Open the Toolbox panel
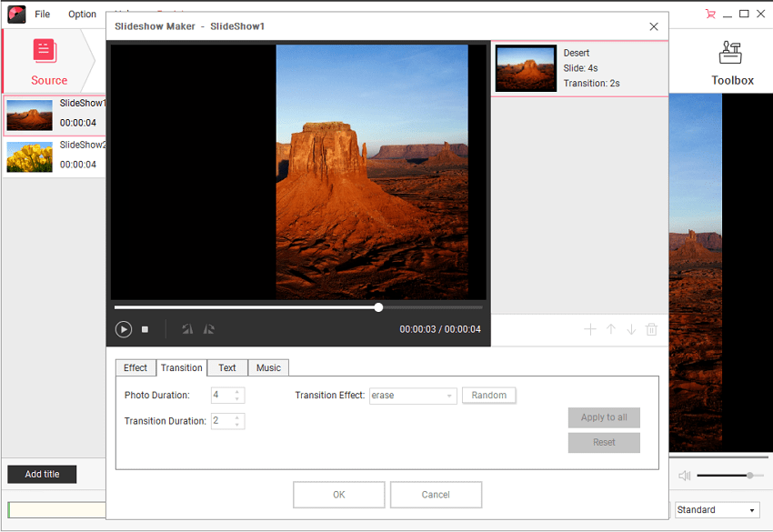The image size is (773, 532). (732, 62)
